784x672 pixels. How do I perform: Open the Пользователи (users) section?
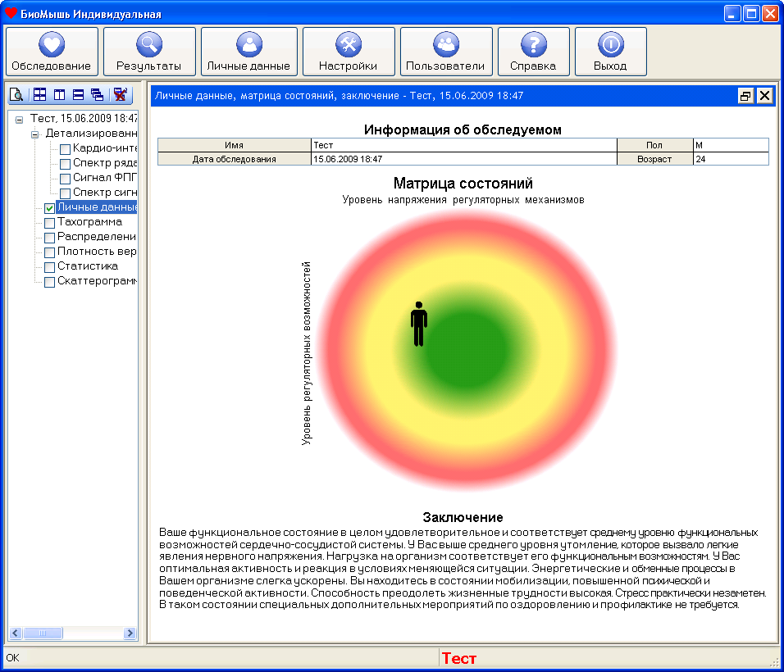[446, 52]
